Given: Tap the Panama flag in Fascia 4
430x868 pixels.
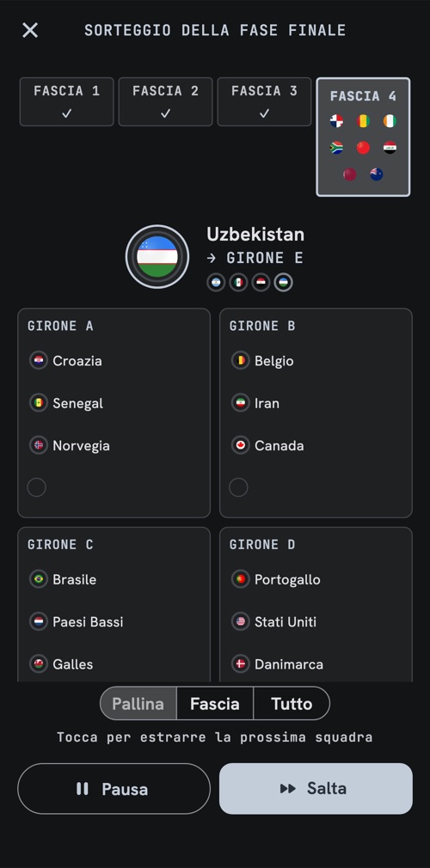Looking at the screenshot, I should coord(336,121).
